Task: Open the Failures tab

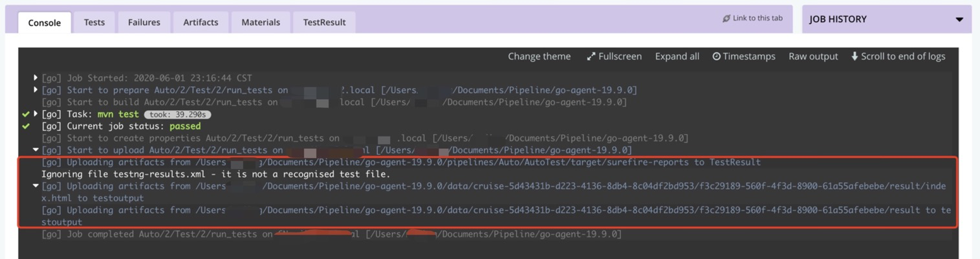Action: coord(144,22)
